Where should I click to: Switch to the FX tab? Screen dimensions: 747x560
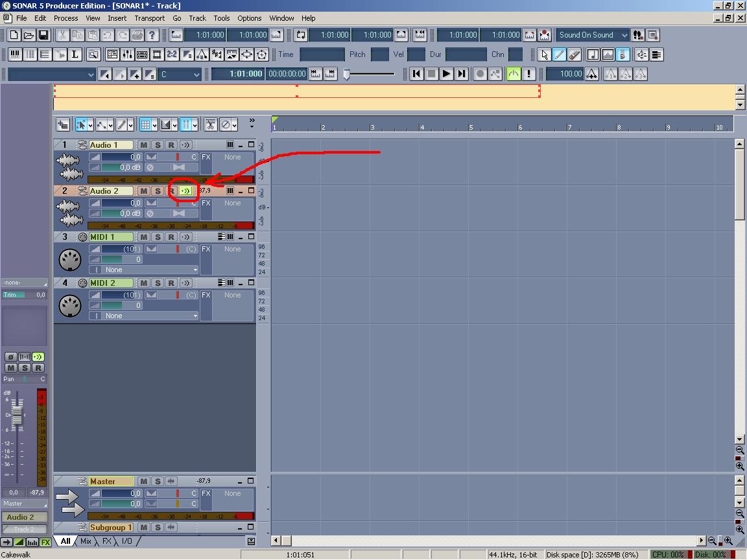[x=107, y=541]
